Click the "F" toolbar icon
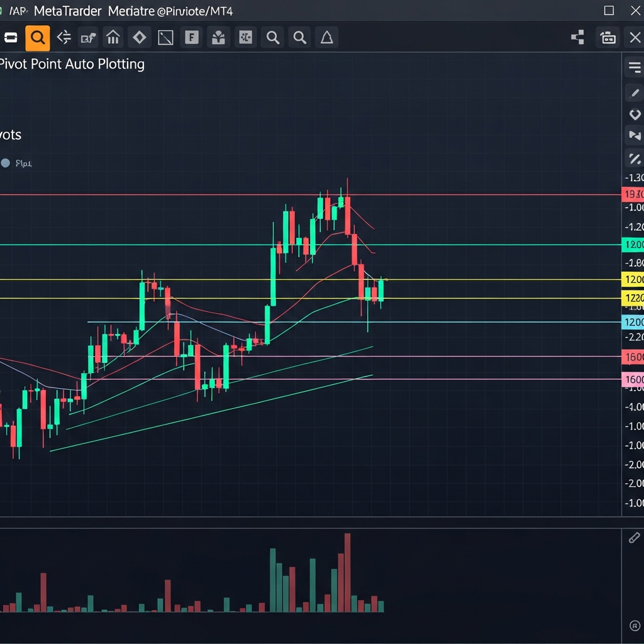The width and height of the screenshot is (644, 644). (x=192, y=38)
